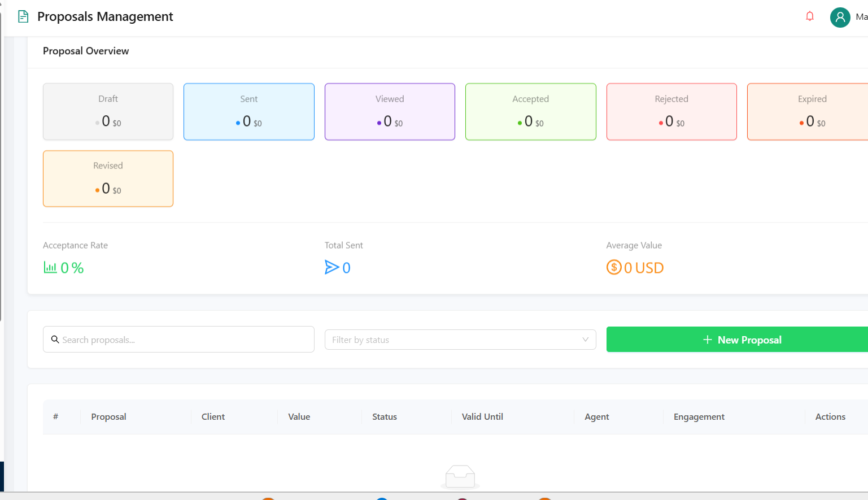The image size is (868, 500).
Task: Open the notification bell
Action: [x=810, y=16]
